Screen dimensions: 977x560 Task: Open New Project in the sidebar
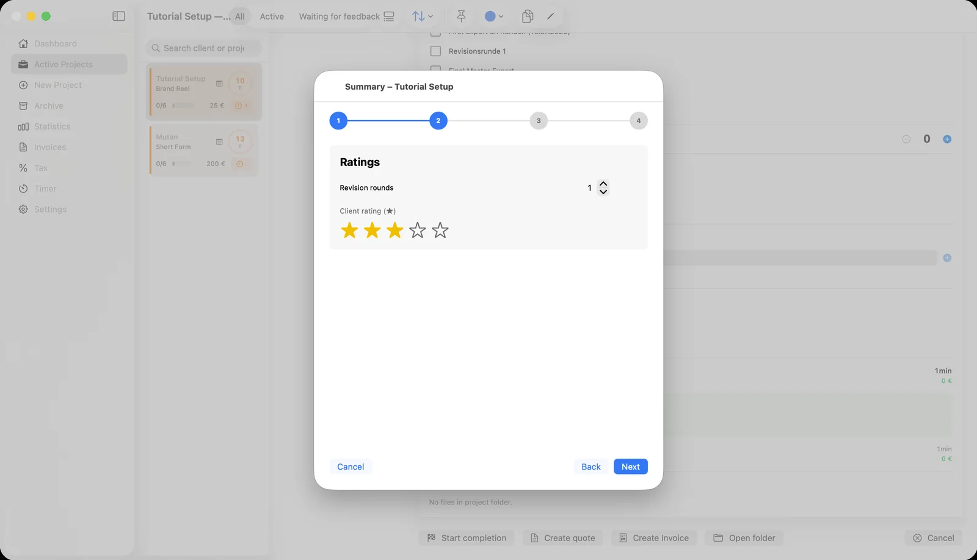click(69, 85)
